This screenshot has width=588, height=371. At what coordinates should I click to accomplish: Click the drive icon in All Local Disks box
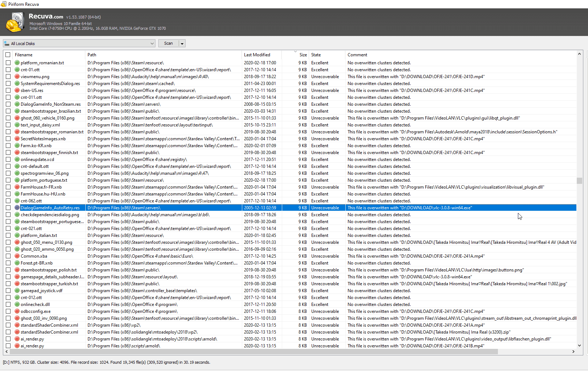coord(7,44)
